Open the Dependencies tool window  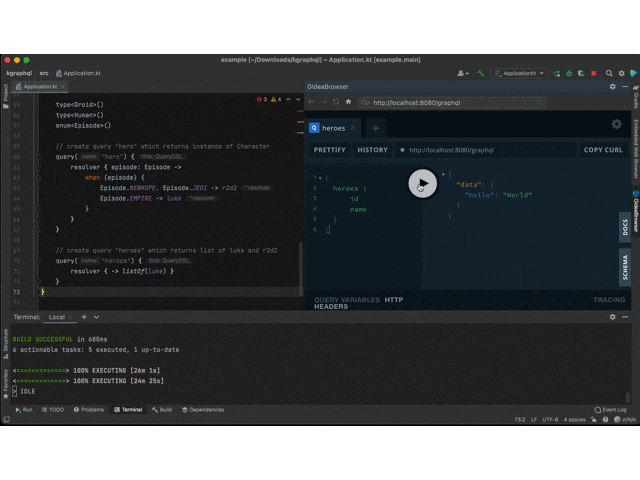click(x=203, y=409)
